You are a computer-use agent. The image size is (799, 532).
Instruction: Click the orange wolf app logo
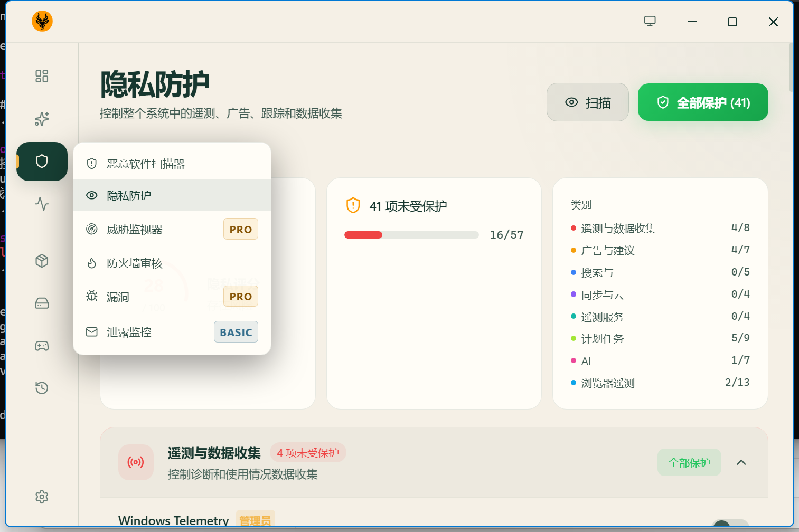[x=42, y=21]
